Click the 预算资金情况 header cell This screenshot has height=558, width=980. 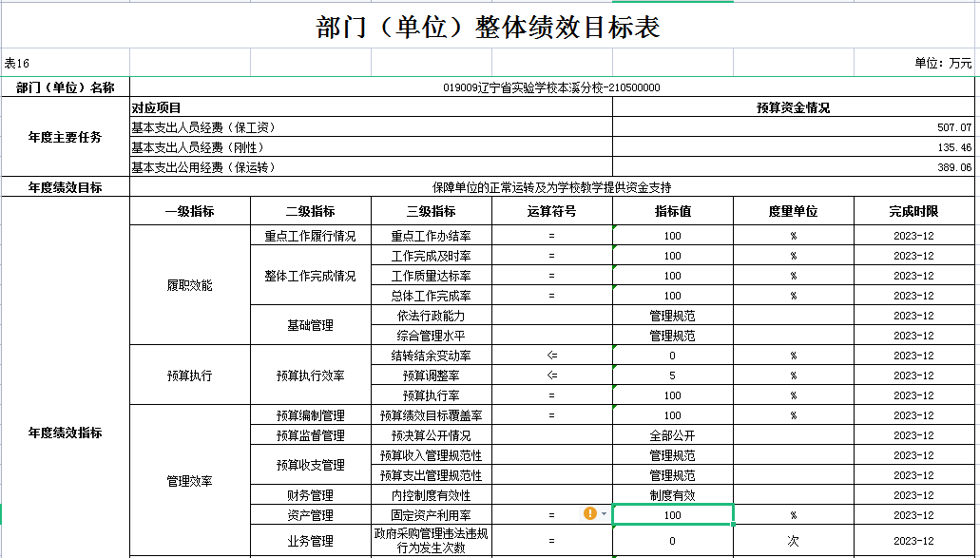(794, 107)
